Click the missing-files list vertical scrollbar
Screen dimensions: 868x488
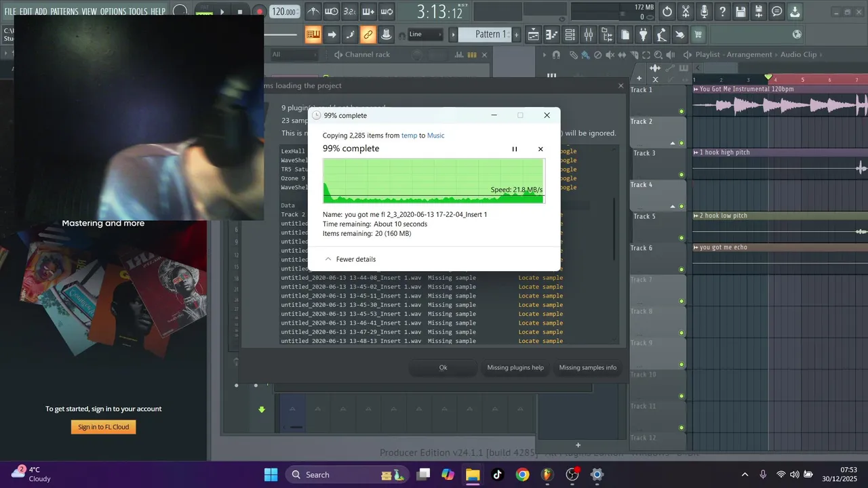point(616,230)
